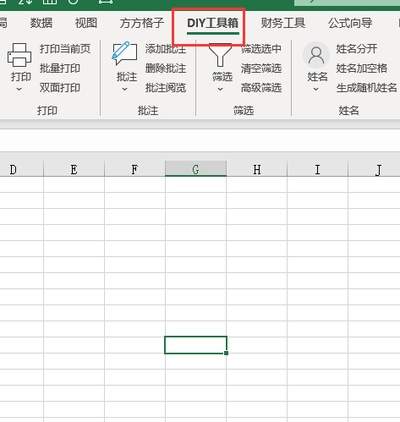Open the DIY工具箱 ribbon tab
400x422 pixels.
coord(213,23)
